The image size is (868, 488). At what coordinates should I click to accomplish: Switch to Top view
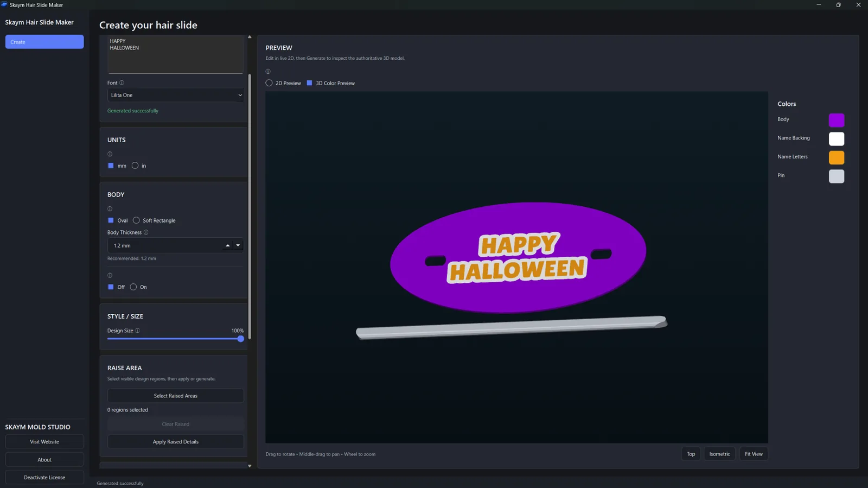(x=691, y=454)
